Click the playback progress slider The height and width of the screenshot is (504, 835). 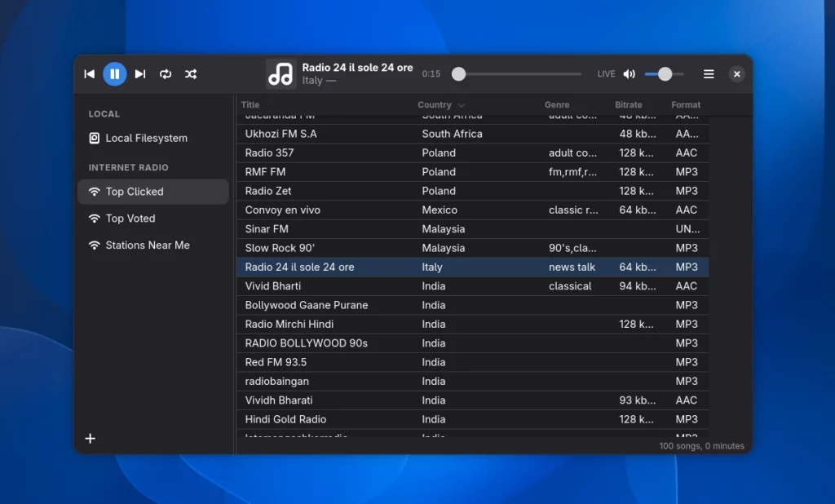pos(519,74)
